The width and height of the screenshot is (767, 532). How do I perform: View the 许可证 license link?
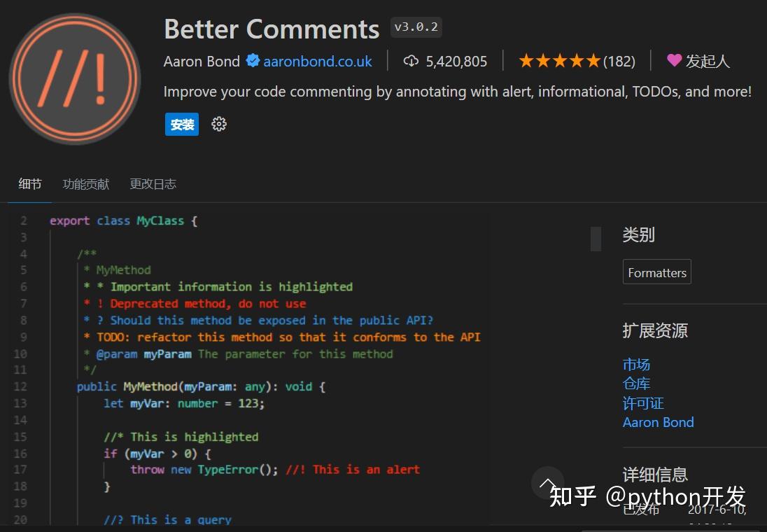642,402
